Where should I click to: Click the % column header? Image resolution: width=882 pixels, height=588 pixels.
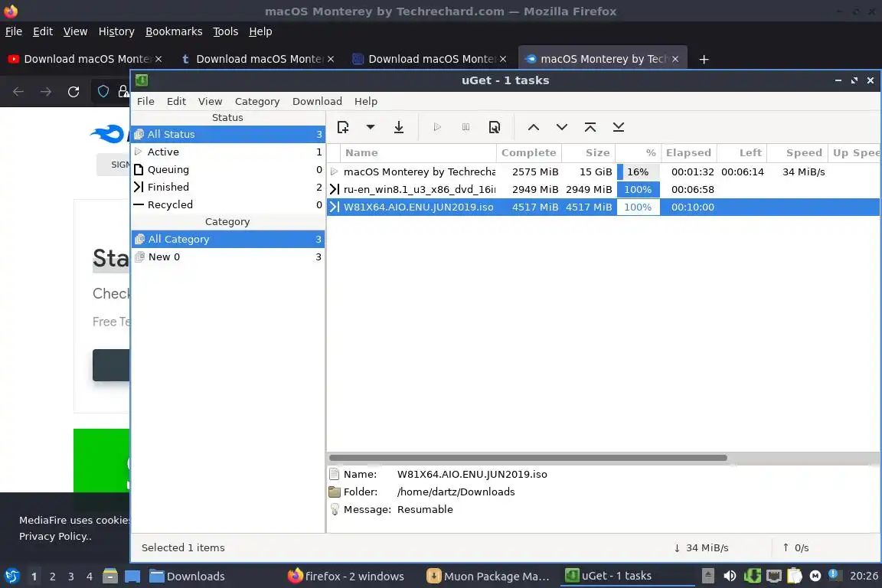pos(639,152)
